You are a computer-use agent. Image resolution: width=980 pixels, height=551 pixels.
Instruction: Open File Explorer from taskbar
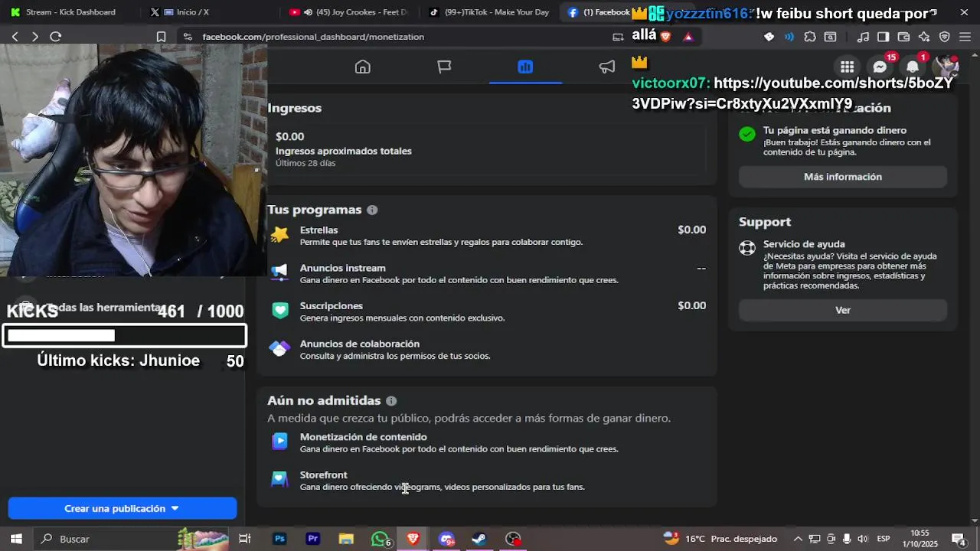pyautogui.click(x=346, y=539)
